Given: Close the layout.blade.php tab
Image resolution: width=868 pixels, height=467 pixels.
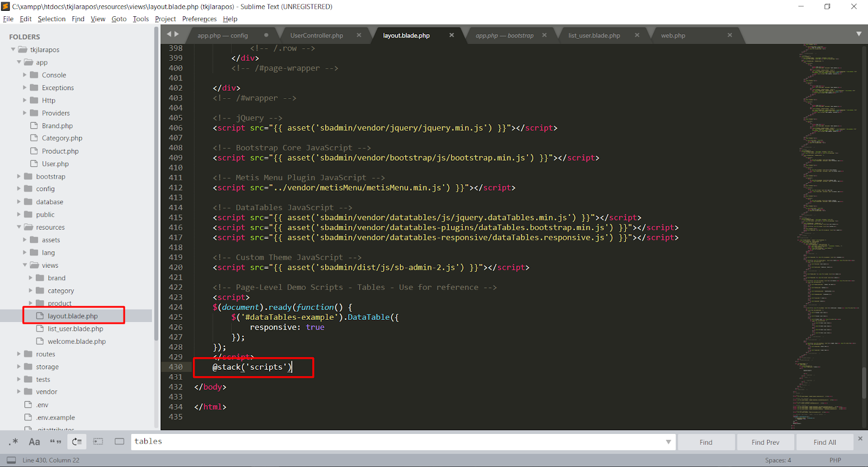Looking at the screenshot, I should click(x=451, y=35).
